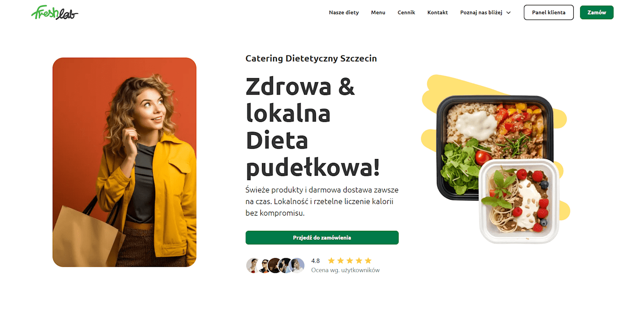Click the first user avatar
Viewport: 644px width, 330px height.
[x=253, y=265]
